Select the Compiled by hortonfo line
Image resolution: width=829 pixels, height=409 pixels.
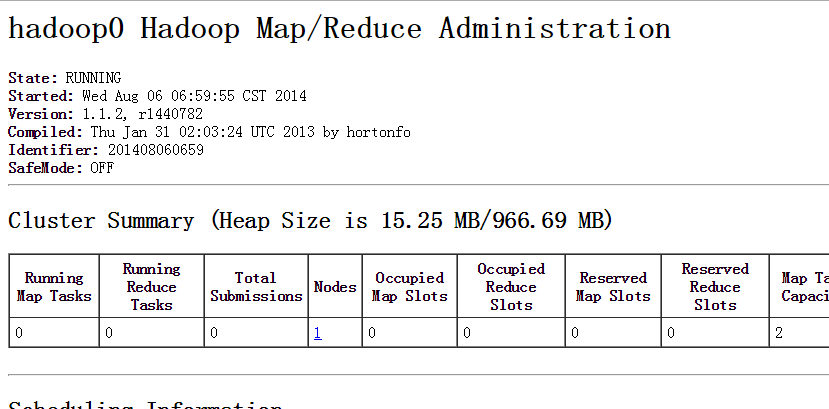[209, 132]
